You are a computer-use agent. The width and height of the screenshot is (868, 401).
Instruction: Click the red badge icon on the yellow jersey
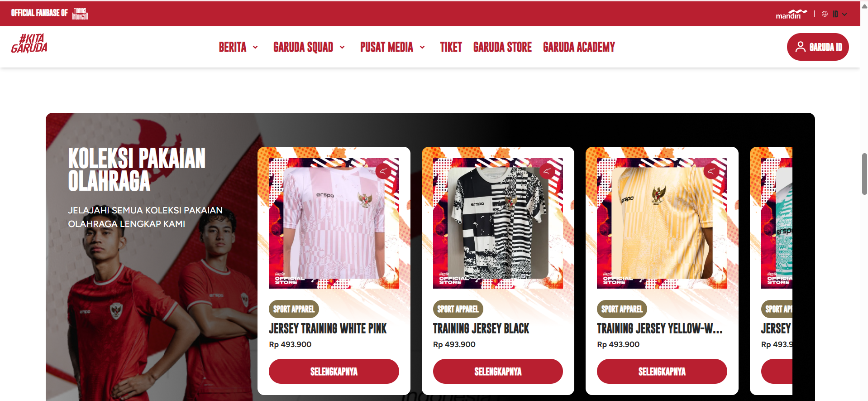[x=711, y=171]
